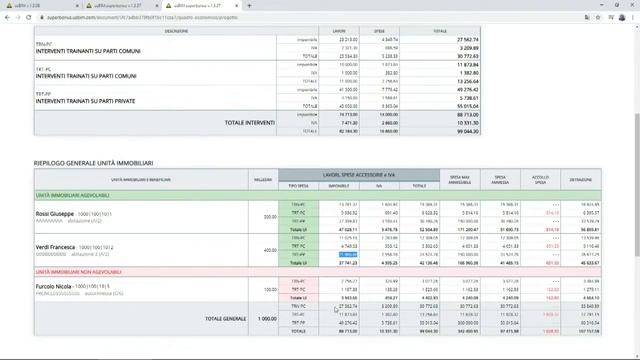This screenshot has width=640, height=360.
Task: Go back to the previous page
Action: (x=7, y=18)
